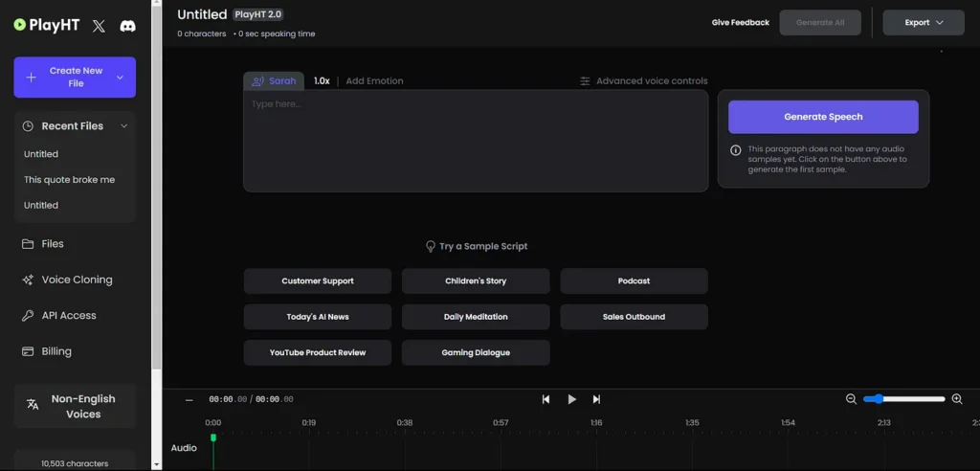Open the X (Twitter) social icon
This screenshot has width=980, height=471.
pos(99,26)
